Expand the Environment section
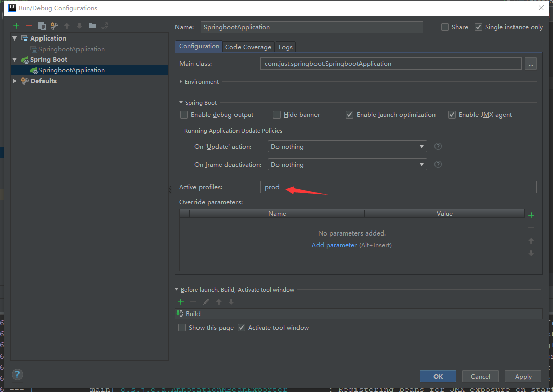 (x=181, y=82)
